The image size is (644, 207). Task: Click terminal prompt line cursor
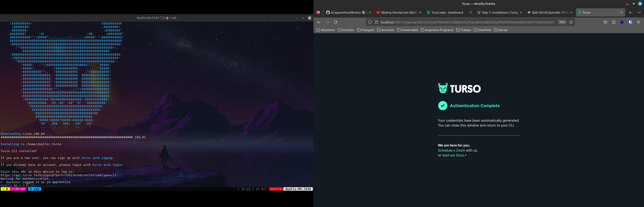[27, 186]
